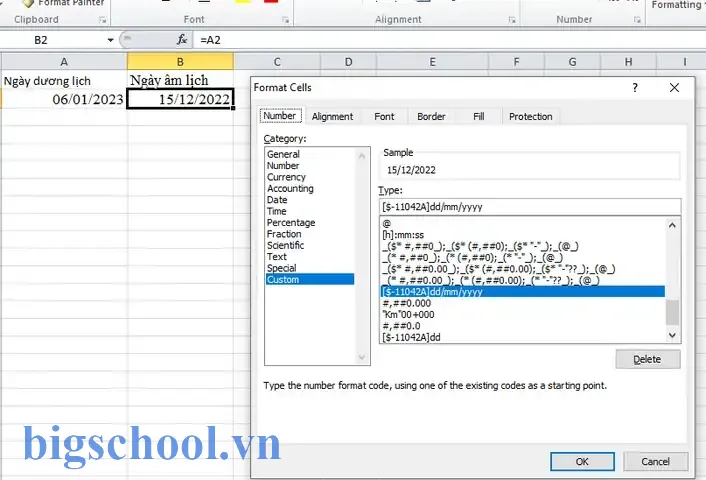Open the Name Box dropdown arrow
The height and width of the screenshot is (480, 706).
click(110, 40)
